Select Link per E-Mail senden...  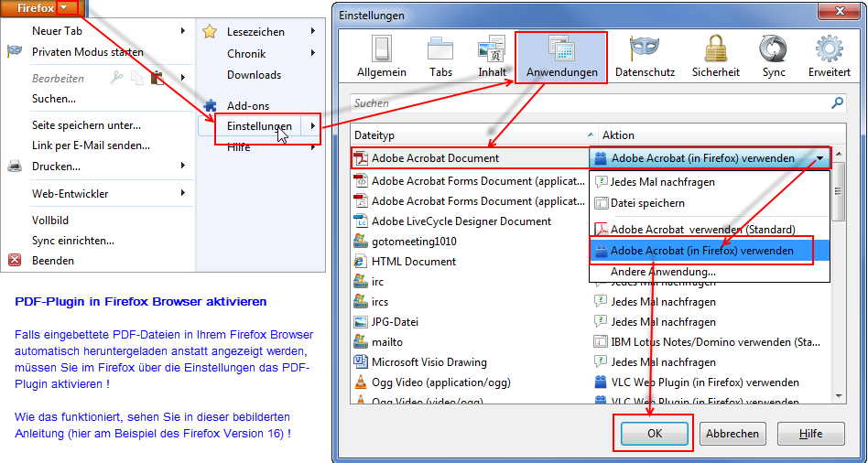[91, 145]
